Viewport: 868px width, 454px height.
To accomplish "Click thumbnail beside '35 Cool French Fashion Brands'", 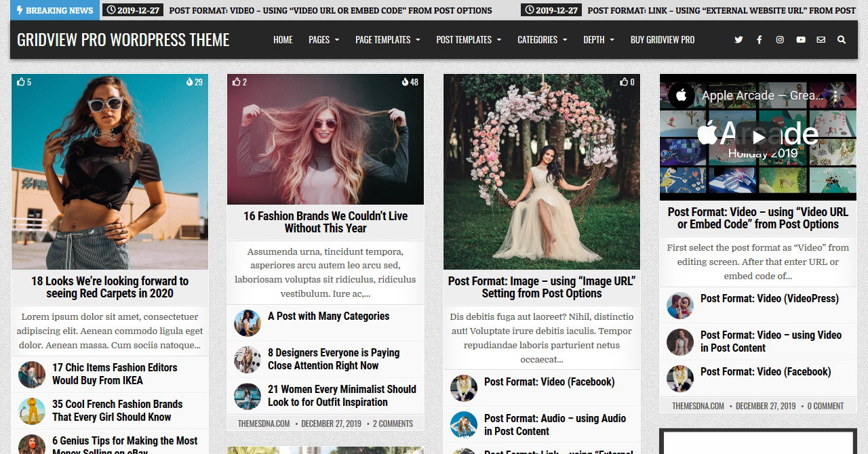I will [x=32, y=411].
